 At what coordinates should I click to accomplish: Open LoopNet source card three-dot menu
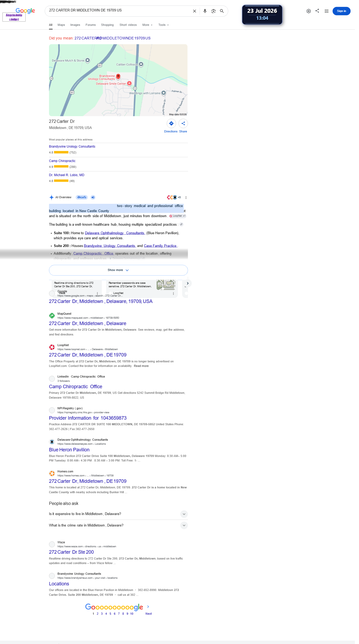[173, 293]
